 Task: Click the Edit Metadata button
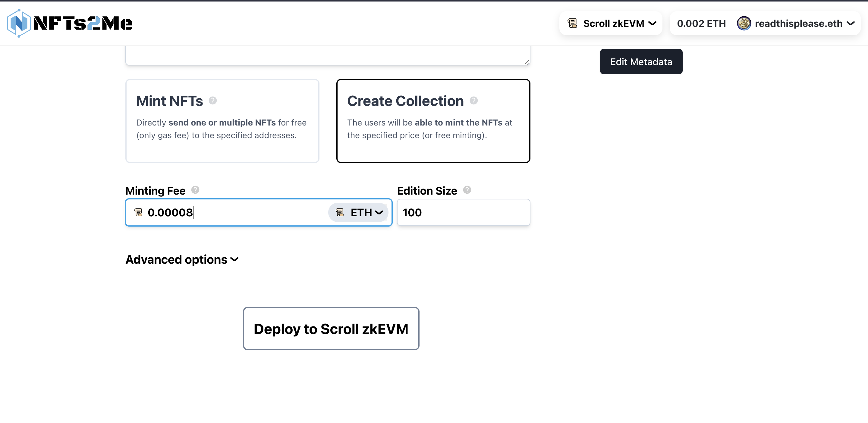click(x=641, y=62)
